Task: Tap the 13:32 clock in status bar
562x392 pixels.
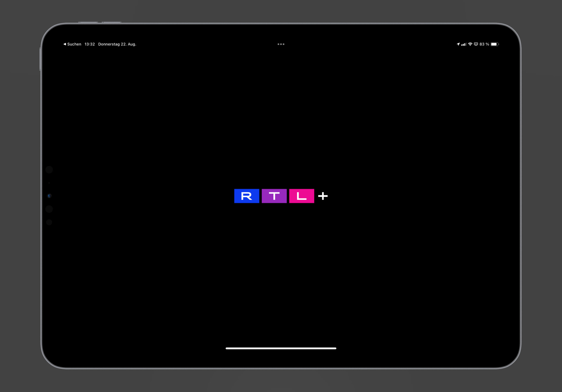Action: point(90,44)
